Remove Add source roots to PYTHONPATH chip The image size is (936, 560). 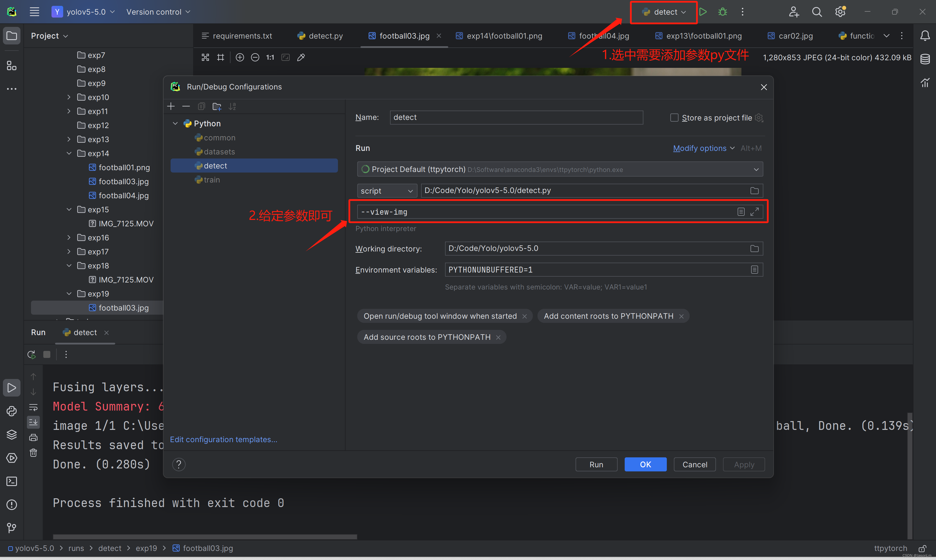[498, 337]
